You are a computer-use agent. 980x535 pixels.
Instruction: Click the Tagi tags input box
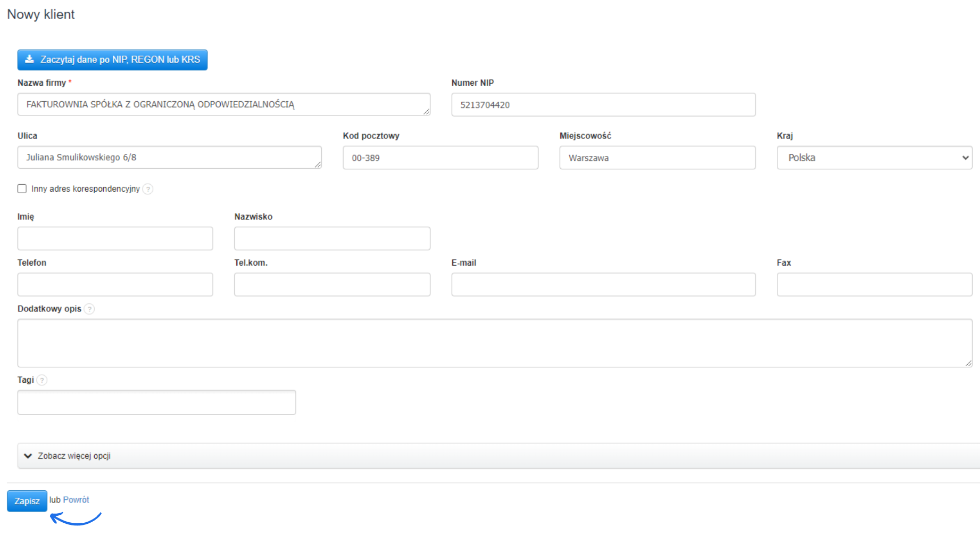pos(156,402)
